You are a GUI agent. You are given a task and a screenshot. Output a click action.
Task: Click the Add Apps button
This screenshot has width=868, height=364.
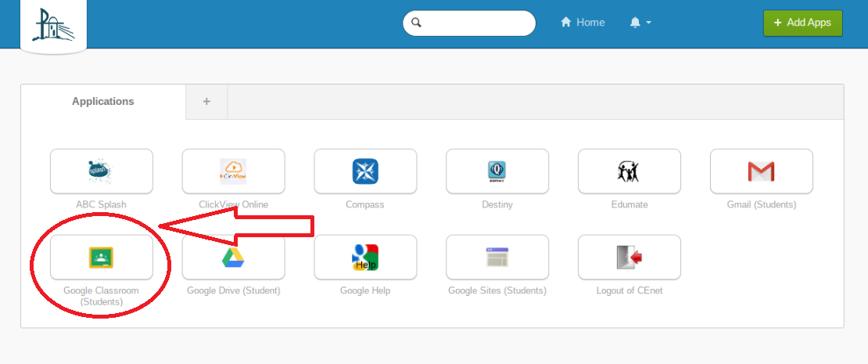(x=802, y=23)
